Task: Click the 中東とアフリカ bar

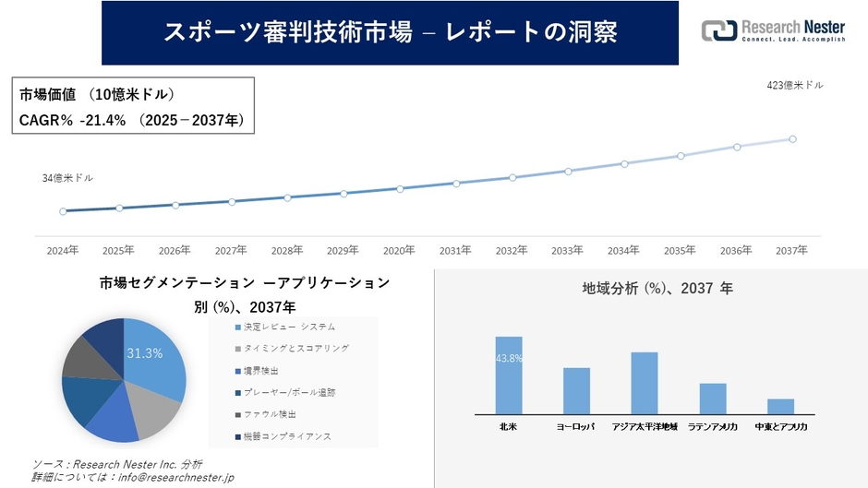Action: (780, 406)
